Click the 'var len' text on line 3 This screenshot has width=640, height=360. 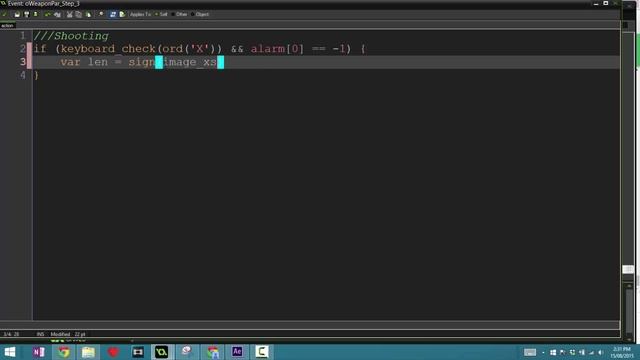tap(84, 62)
